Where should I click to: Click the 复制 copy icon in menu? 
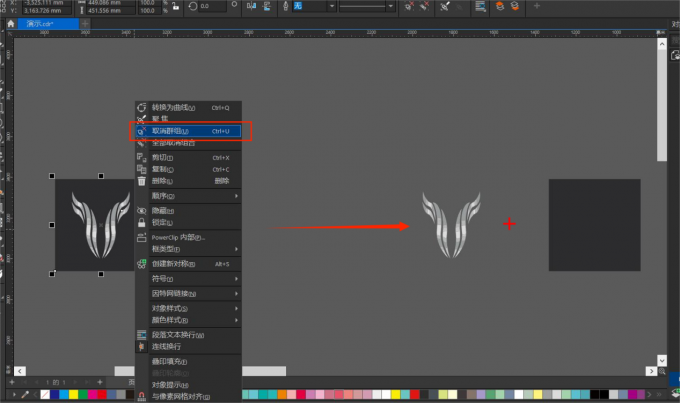coord(142,169)
